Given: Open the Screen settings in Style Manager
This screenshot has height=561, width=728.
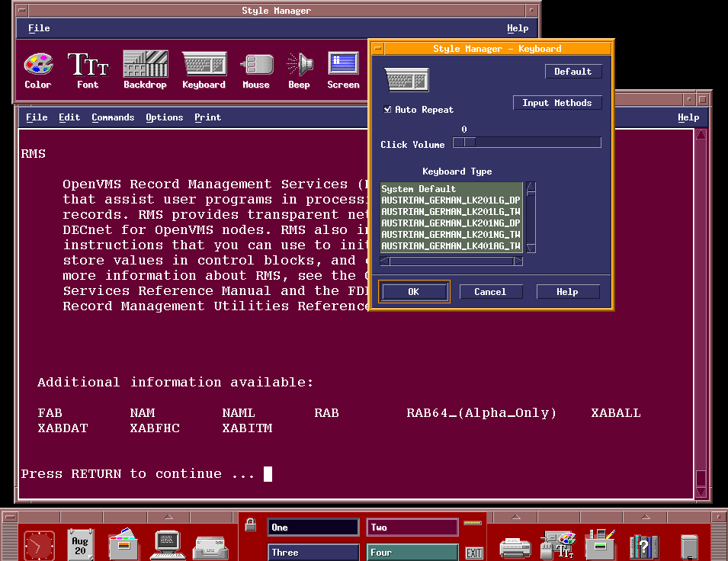Looking at the screenshot, I should pos(343,70).
